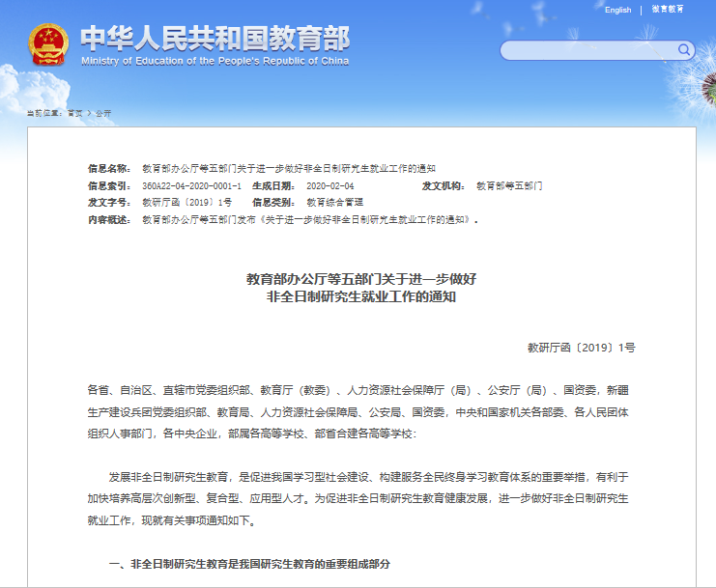
Task: Click the content summary sentence after 内容概述
Action: coord(310,220)
